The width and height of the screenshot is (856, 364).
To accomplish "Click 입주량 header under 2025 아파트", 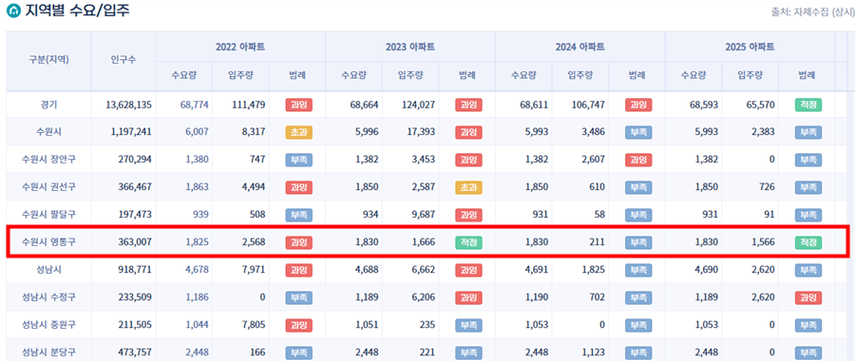I will pos(750,76).
